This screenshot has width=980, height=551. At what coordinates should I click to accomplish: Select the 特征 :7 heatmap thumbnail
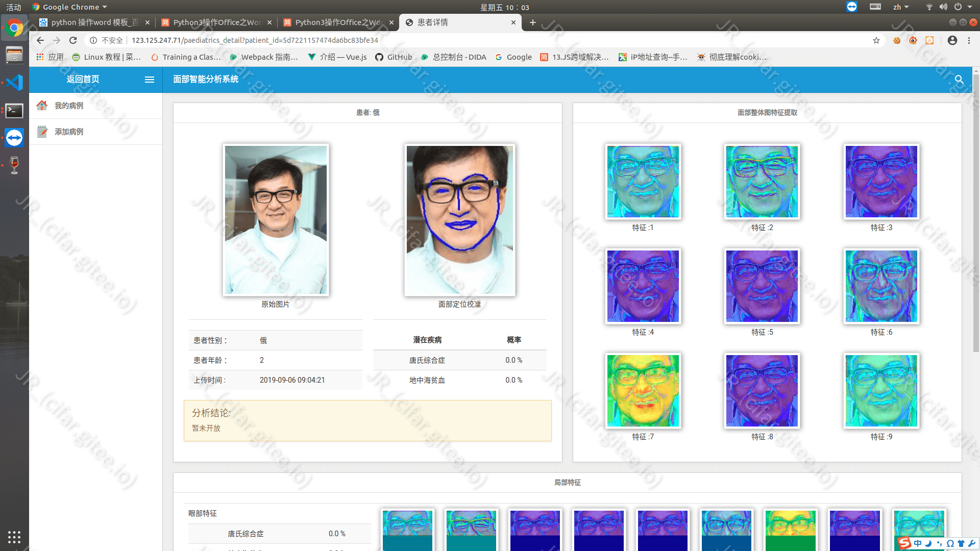[643, 391]
